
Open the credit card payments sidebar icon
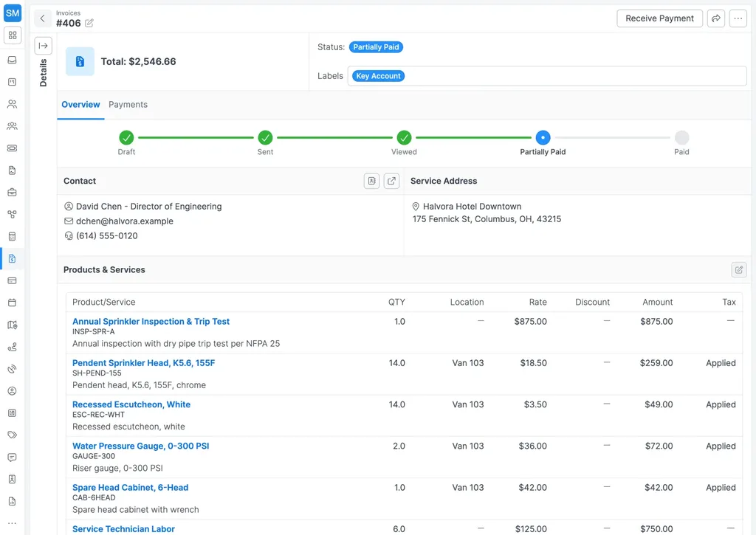coord(12,280)
